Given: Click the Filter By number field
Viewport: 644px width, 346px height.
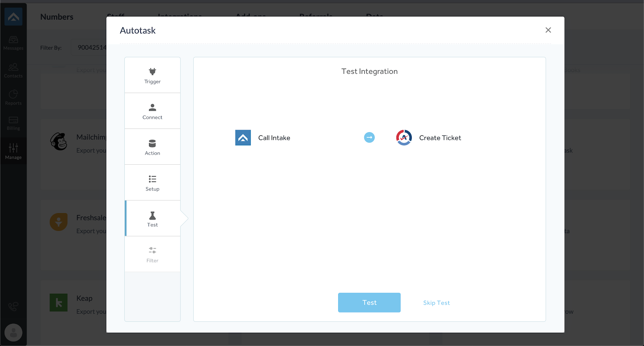Looking at the screenshot, I should pos(89,48).
